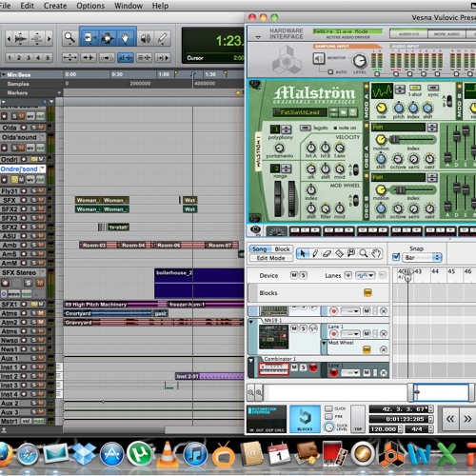This screenshot has height=476, width=476.
Task: Pick the Pencil tool in Reason sequencer
Action: click(315, 253)
